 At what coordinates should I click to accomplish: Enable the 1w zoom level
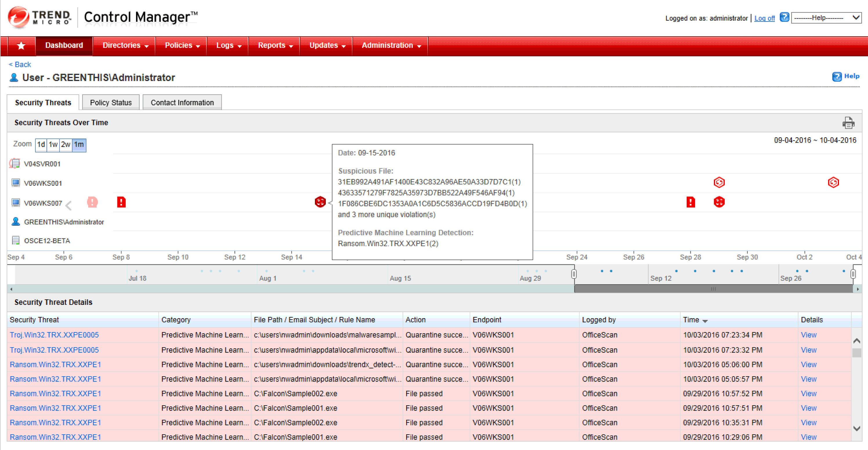click(x=53, y=145)
